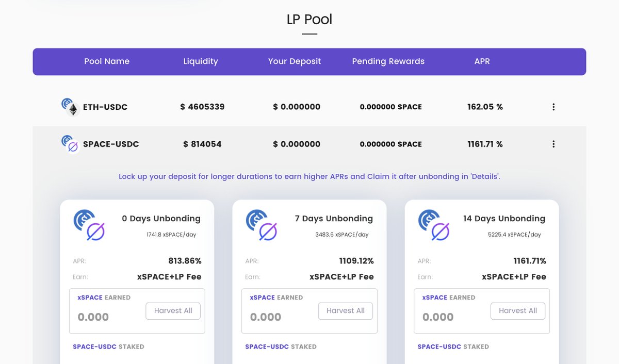Viewport: 619px width, 364px height.
Task: Click the Your Deposit column header
Action: (x=295, y=61)
